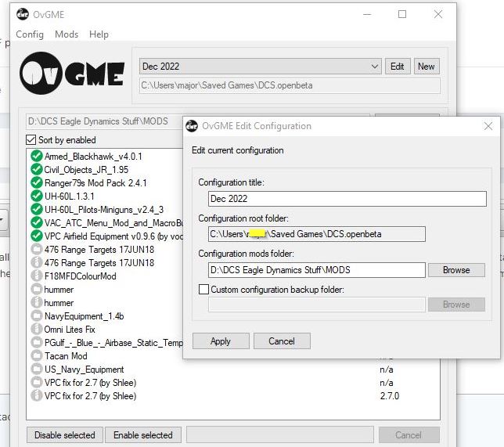Select UH-60L.1.3.1 mod name in list
The height and width of the screenshot is (447, 504).
(x=70, y=196)
